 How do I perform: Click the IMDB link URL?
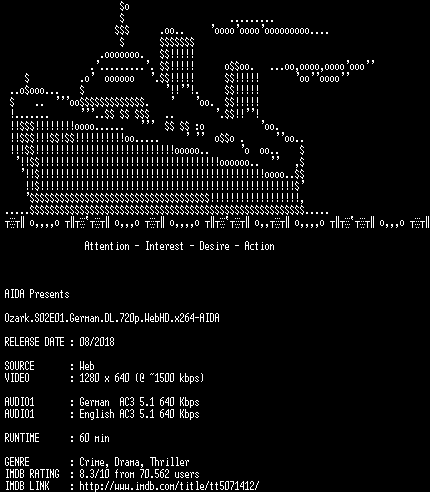(x=169, y=486)
